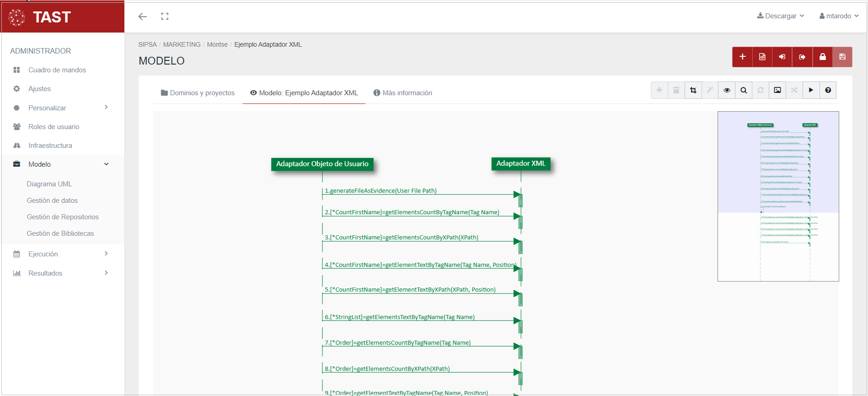Toggle the red padlock lock button
Image resolution: width=868 pixels, height=396 pixels.
click(822, 57)
